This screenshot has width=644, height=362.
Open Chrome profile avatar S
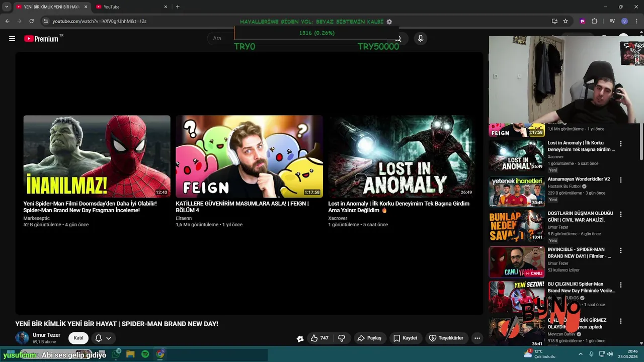tap(624, 21)
